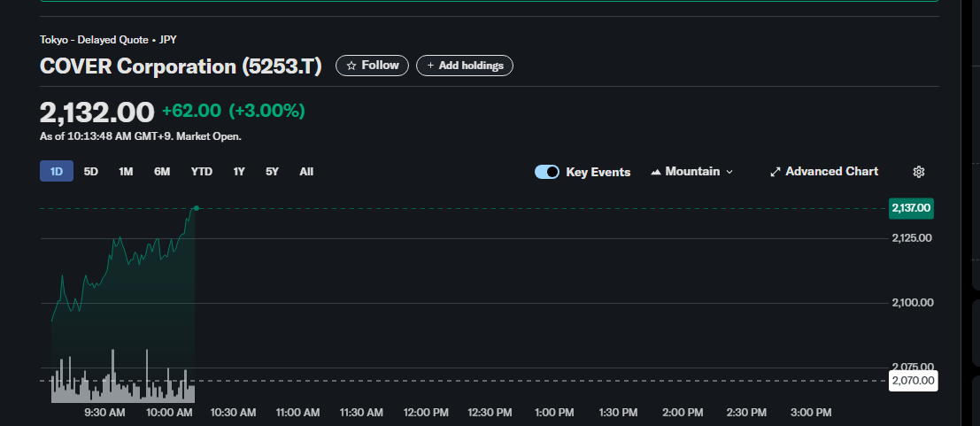This screenshot has height=426, width=980.
Task: Switch chart to the 5D range
Action: (x=90, y=172)
